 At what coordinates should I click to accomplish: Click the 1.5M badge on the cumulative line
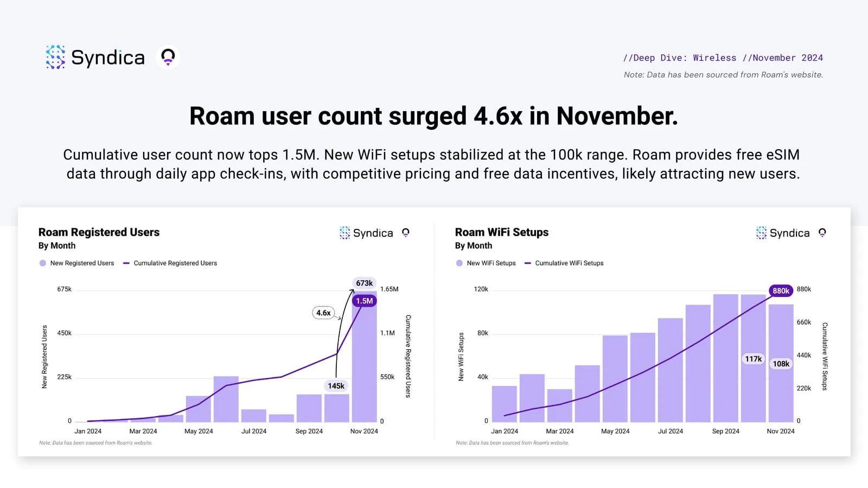coord(363,300)
